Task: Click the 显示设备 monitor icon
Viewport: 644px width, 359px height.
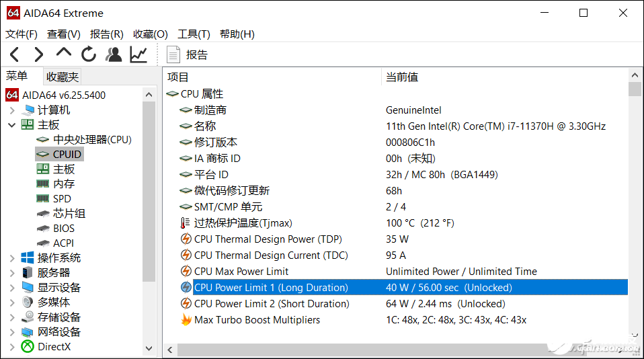Action: tap(28, 287)
